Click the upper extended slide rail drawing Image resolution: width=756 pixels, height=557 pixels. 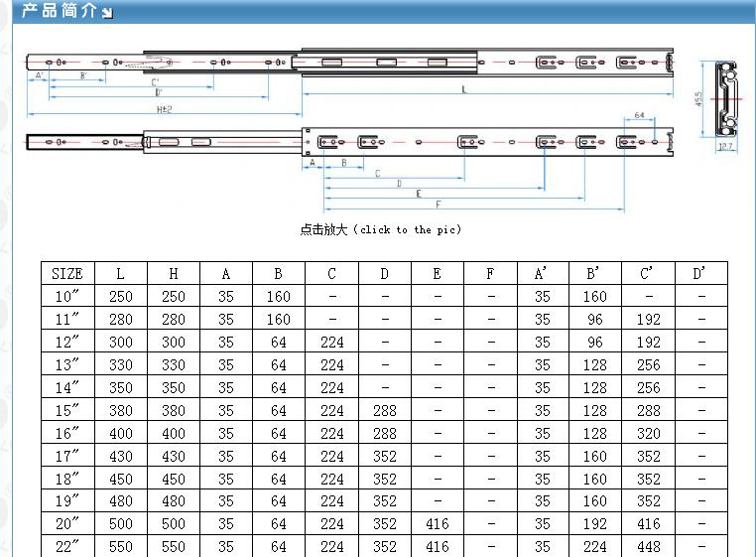coord(350,63)
